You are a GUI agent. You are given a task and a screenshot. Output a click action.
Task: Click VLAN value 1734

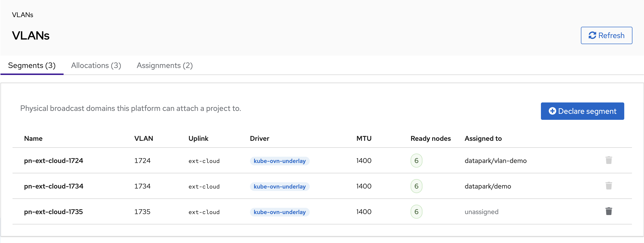coord(142,186)
